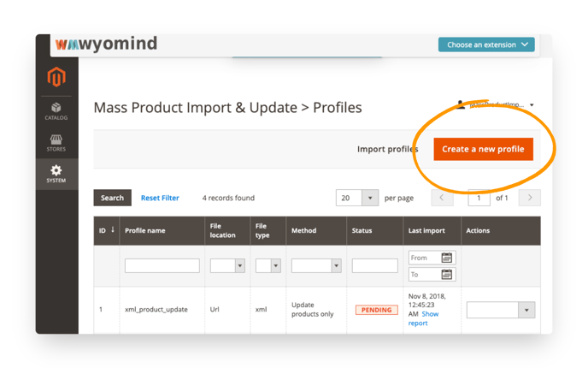Click the Search button
Viewport: 588px width, 368px height.
112,198
